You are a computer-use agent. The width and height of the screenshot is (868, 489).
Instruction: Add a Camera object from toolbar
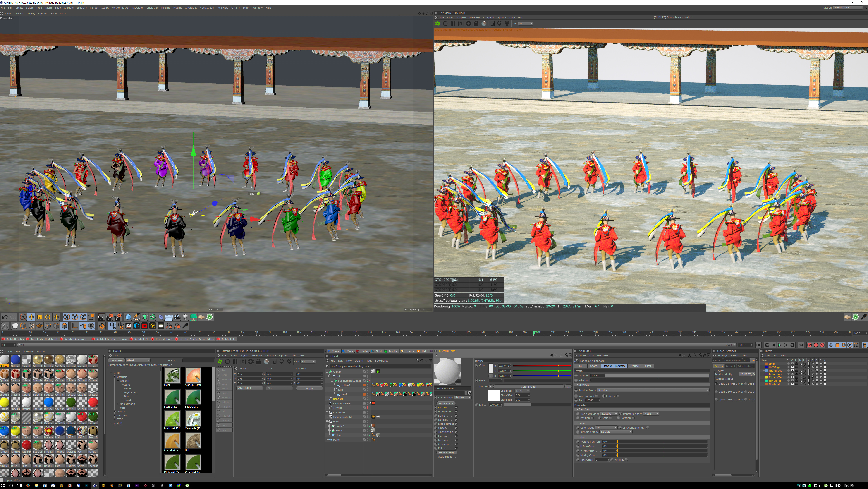tap(177, 317)
